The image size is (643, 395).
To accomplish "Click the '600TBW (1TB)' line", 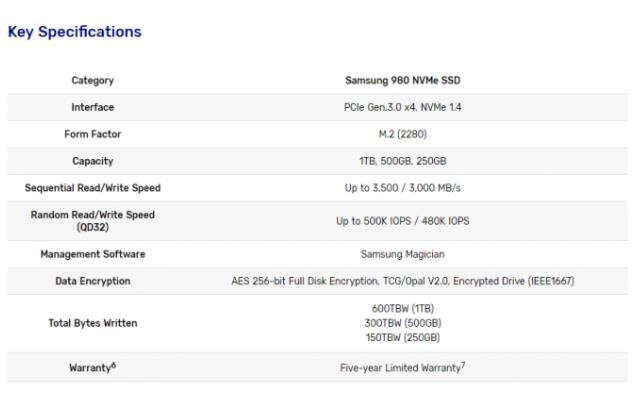I will pyautogui.click(x=402, y=308).
